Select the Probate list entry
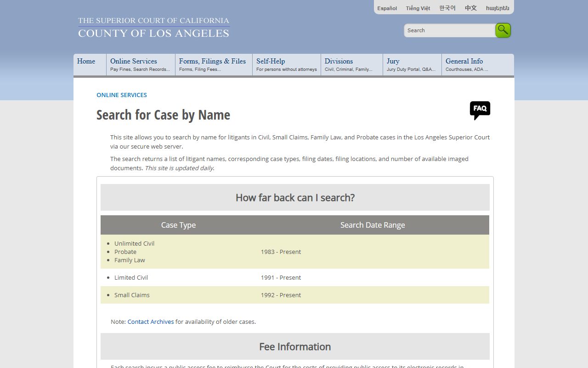The width and height of the screenshot is (588, 368). [125, 252]
